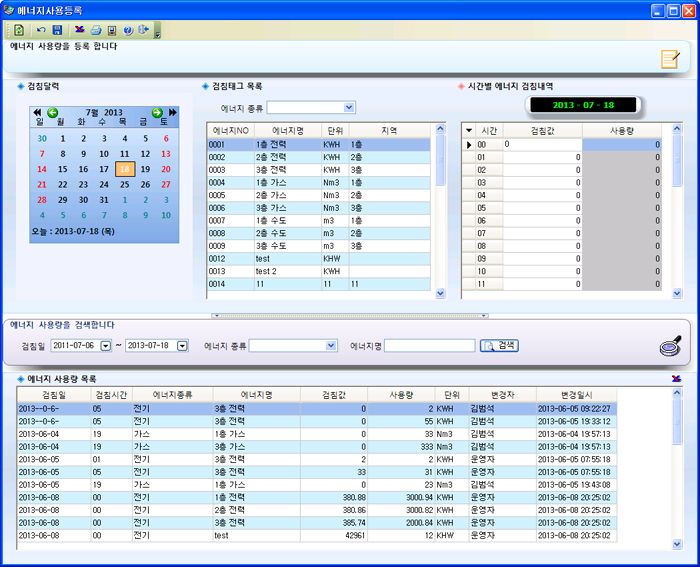This screenshot has height=567, width=700.
Task: Go to next month in calendar
Action: (157, 112)
